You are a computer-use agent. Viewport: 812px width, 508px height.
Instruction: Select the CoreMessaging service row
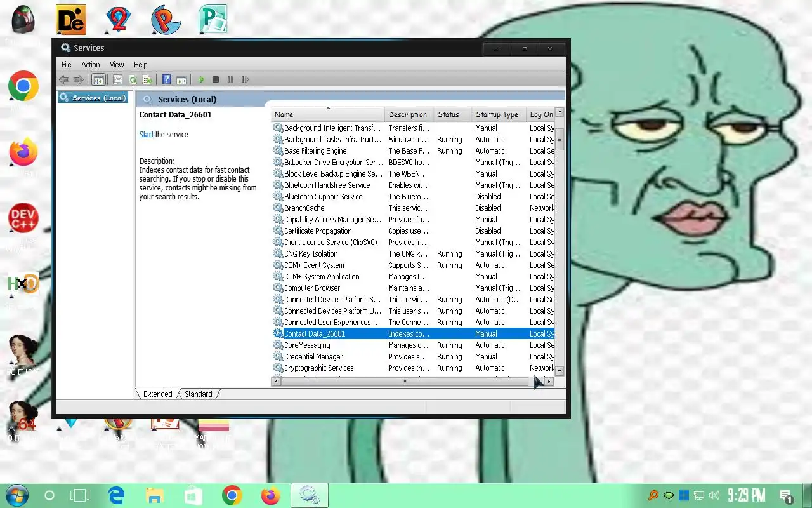click(x=414, y=345)
